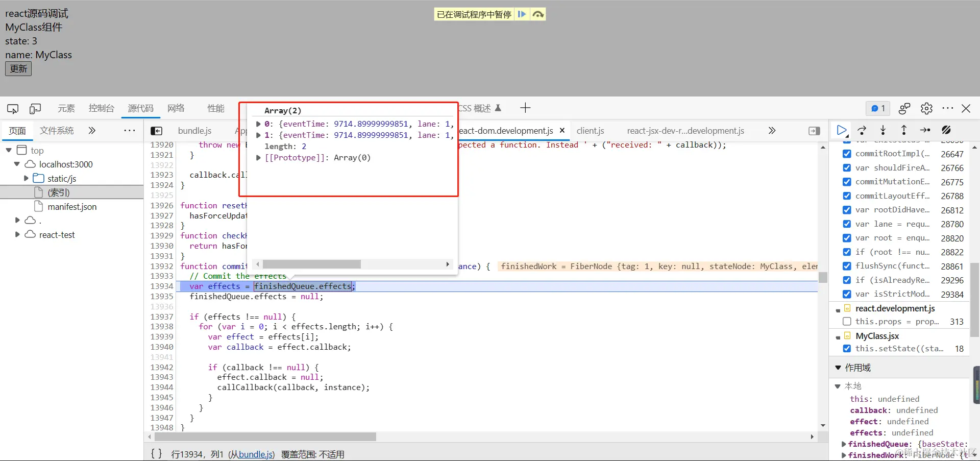The width and height of the screenshot is (980, 461).
Task: Close the DevTools panel
Action: click(x=966, y=108)
